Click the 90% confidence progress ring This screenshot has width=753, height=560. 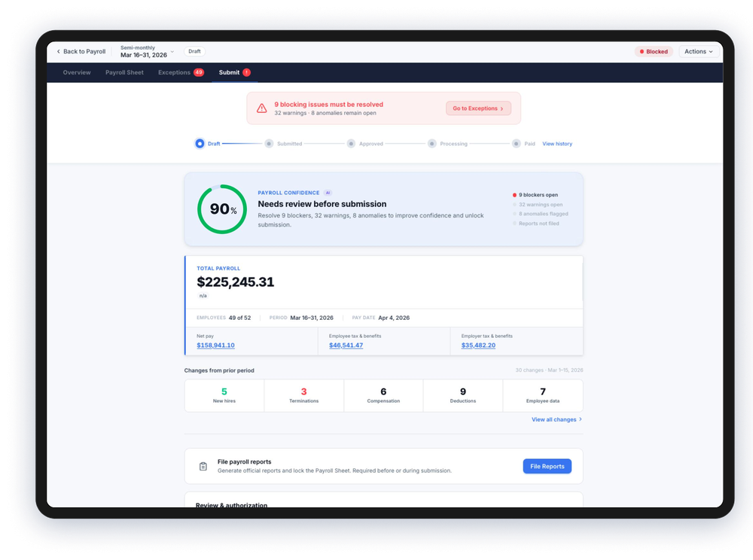click(222, 209)
